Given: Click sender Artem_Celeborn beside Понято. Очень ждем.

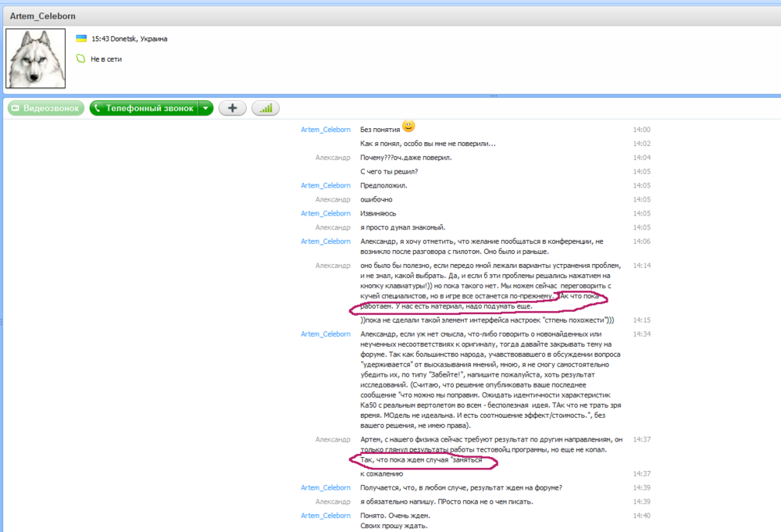Looking at the screenshot, I should tap(326, 516).
